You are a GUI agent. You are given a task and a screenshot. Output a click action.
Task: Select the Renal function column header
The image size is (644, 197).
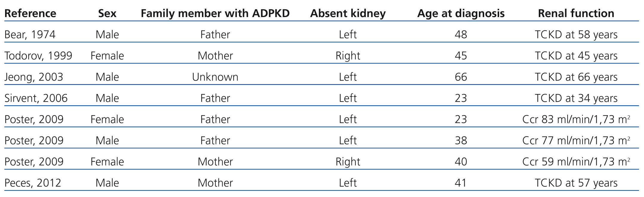click(576, 13)
